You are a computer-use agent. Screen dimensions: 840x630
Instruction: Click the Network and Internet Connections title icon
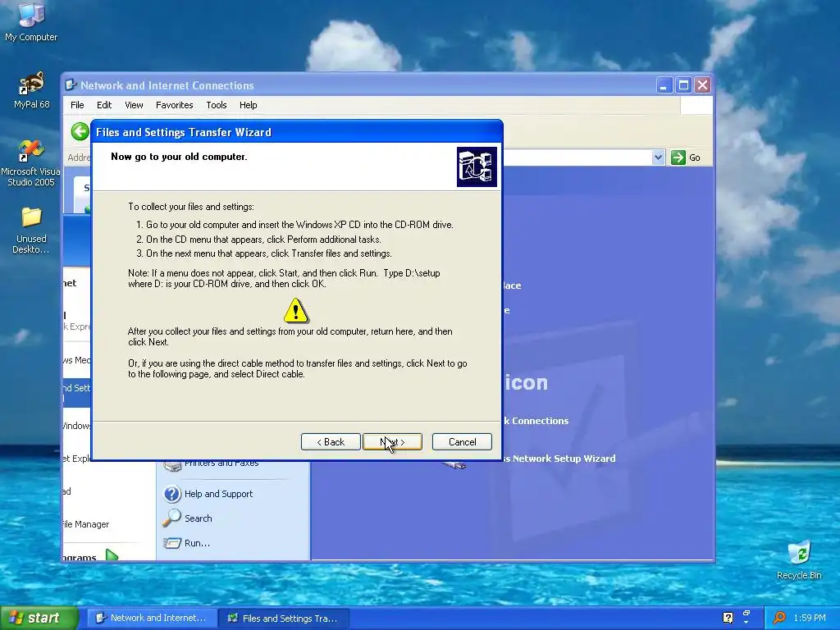tap(71, 85)
